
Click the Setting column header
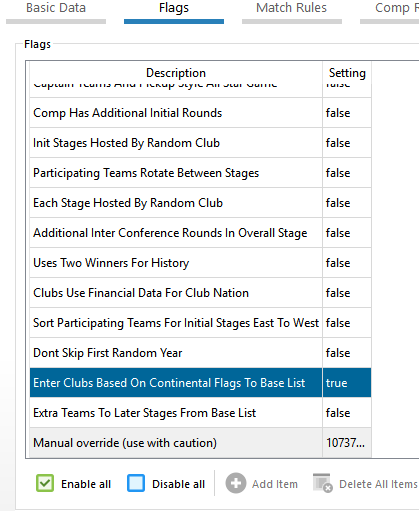click(x=347, y=73)
